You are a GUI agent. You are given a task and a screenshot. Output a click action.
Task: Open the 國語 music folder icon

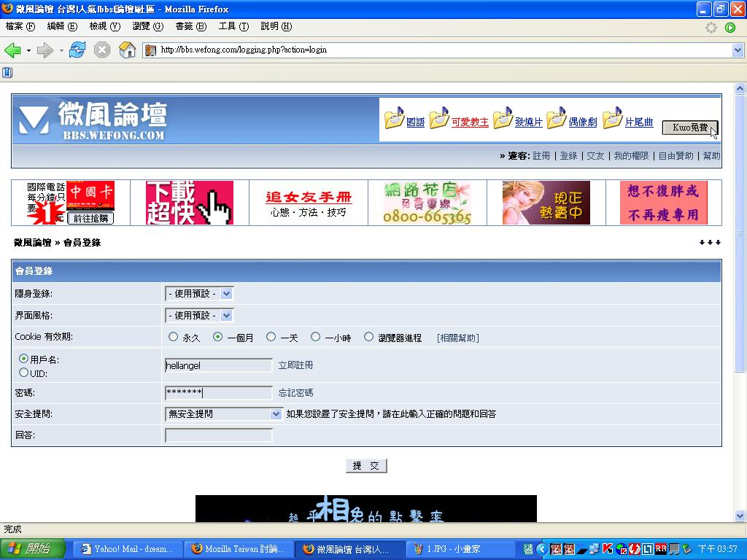pyautogui.click(x=395, y=118)
